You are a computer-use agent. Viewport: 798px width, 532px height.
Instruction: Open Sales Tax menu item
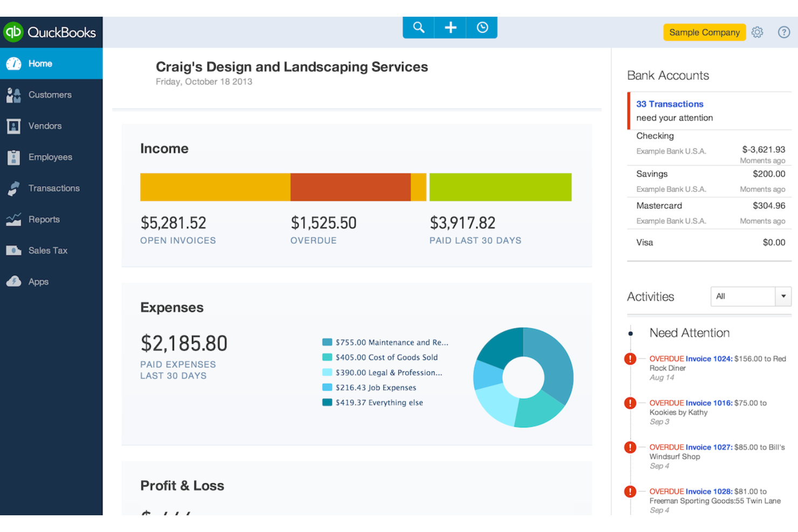point(51,251)
